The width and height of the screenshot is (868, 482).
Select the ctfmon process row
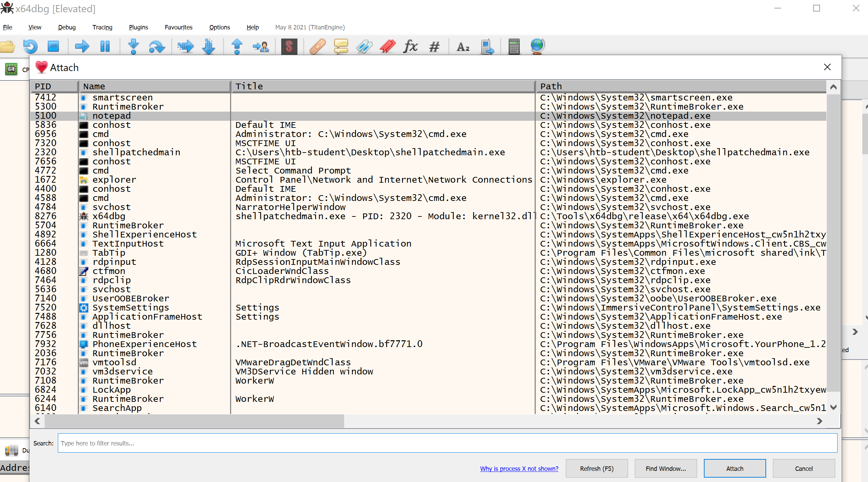tap(428, 271)
